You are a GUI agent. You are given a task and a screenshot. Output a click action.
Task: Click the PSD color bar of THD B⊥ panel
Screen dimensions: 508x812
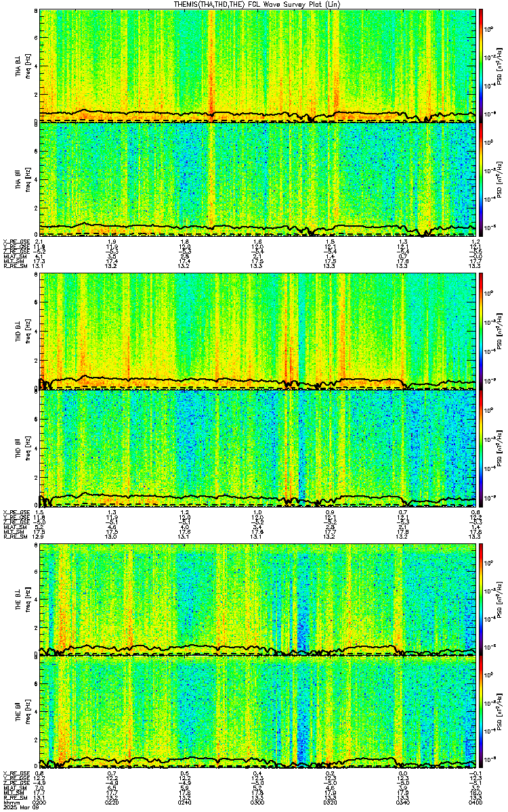tap(482, 332)
